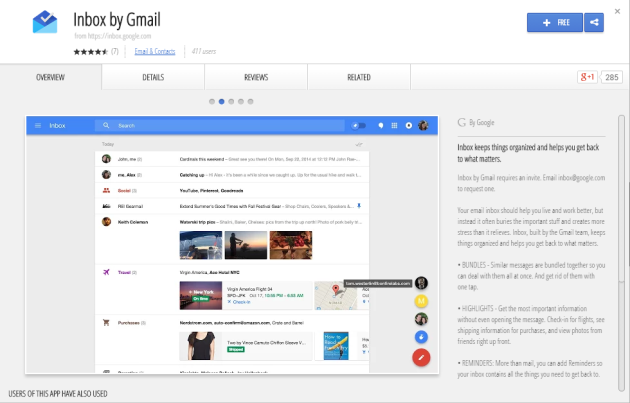Click the mark-all-done check icon by Today
630x403 pixels.
point(359,144)
